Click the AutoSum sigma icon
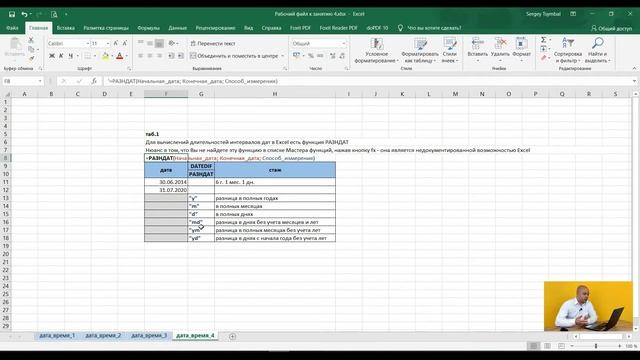 coord(544,40)
